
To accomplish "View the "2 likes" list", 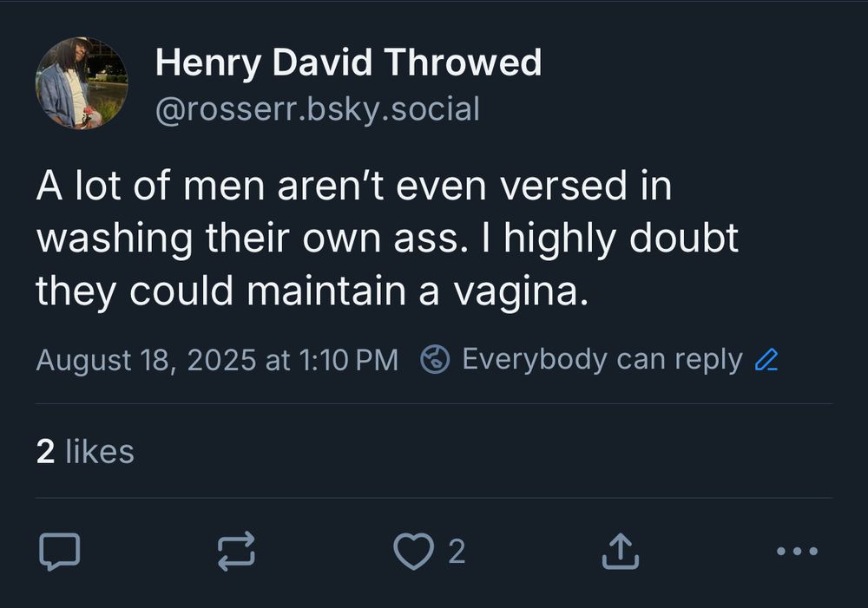I will 85,451.
